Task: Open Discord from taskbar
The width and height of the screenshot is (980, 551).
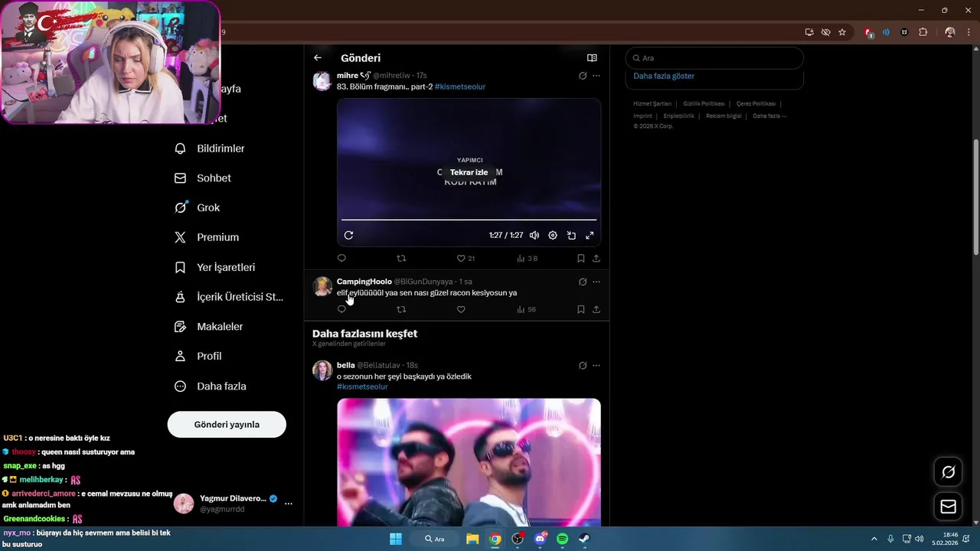Action: tap(541, 539)
